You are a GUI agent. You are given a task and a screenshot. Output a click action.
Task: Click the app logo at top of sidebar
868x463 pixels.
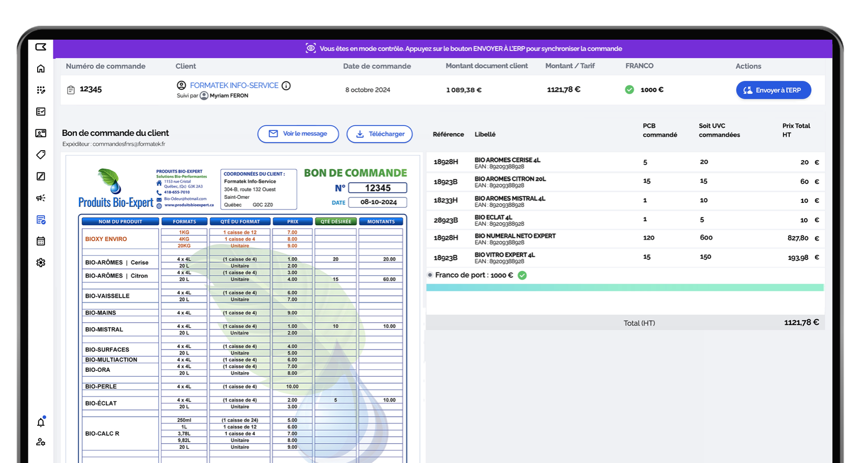point(41,47)
